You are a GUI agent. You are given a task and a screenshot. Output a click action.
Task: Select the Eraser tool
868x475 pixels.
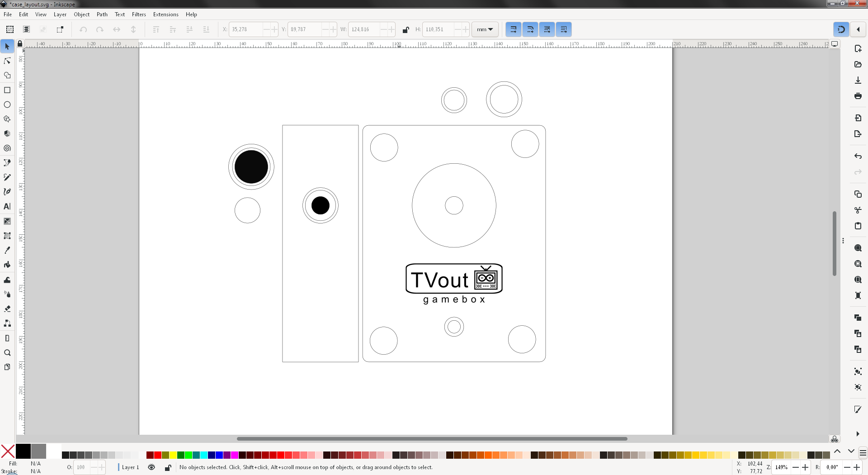(x=7, y=309)
